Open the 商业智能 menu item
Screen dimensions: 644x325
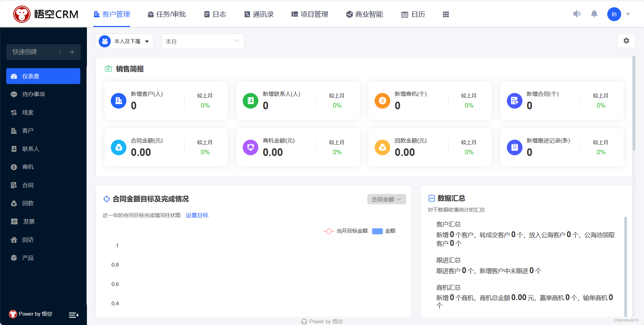[x=364, y=14]
